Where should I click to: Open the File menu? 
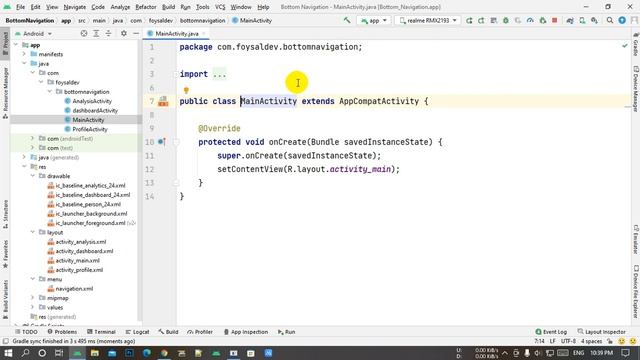click(x=20, y=7)
